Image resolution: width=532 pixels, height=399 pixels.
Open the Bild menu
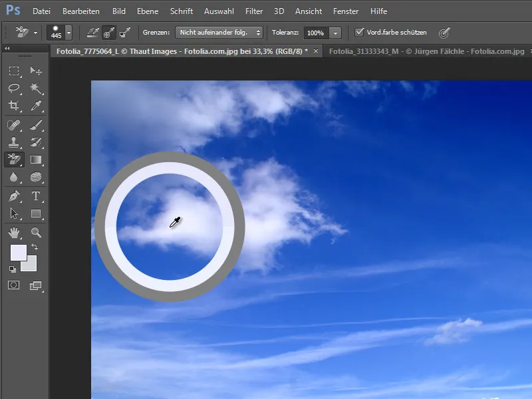119,11
